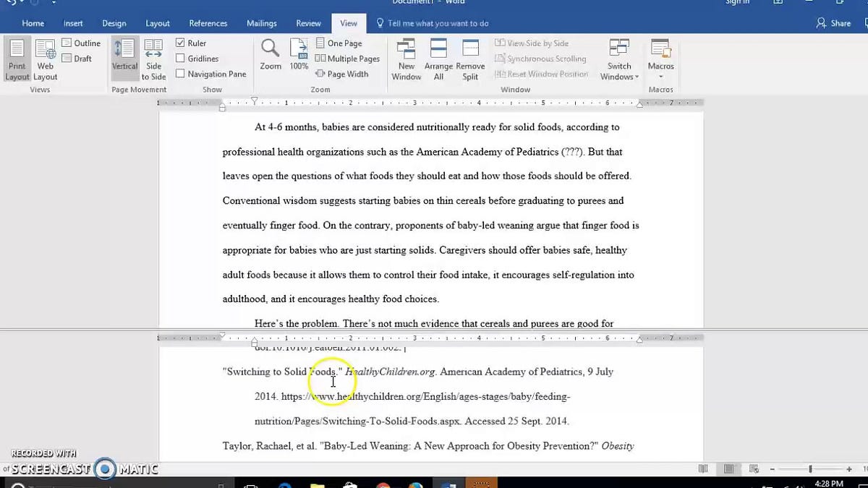Uncheck the Ruler checkbox
Viewport: 868px width, 488px height.
coord(180,43)
